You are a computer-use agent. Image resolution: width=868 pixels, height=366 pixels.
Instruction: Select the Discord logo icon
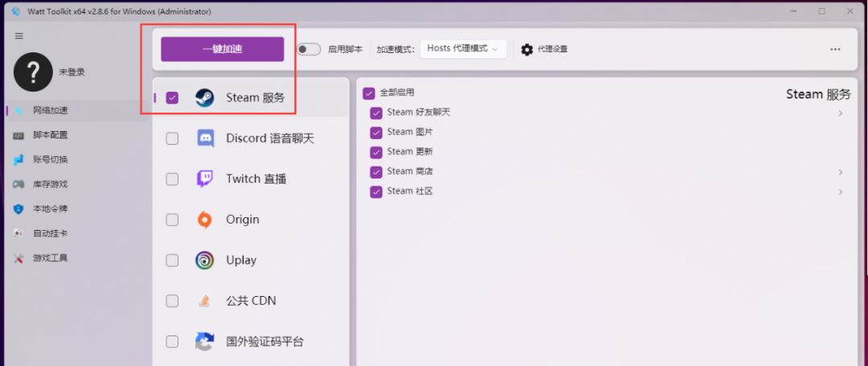click(206, 138)
